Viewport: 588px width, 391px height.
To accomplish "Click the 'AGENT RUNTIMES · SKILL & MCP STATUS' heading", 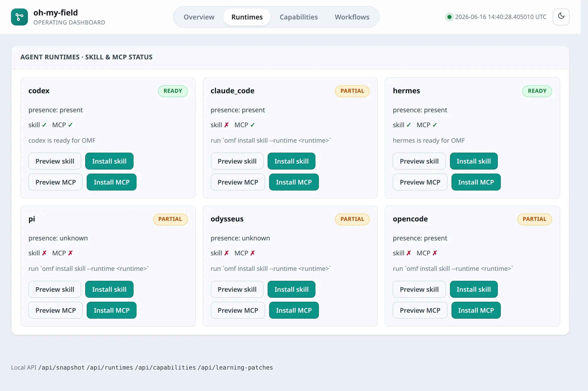I will tap(86, 57).
